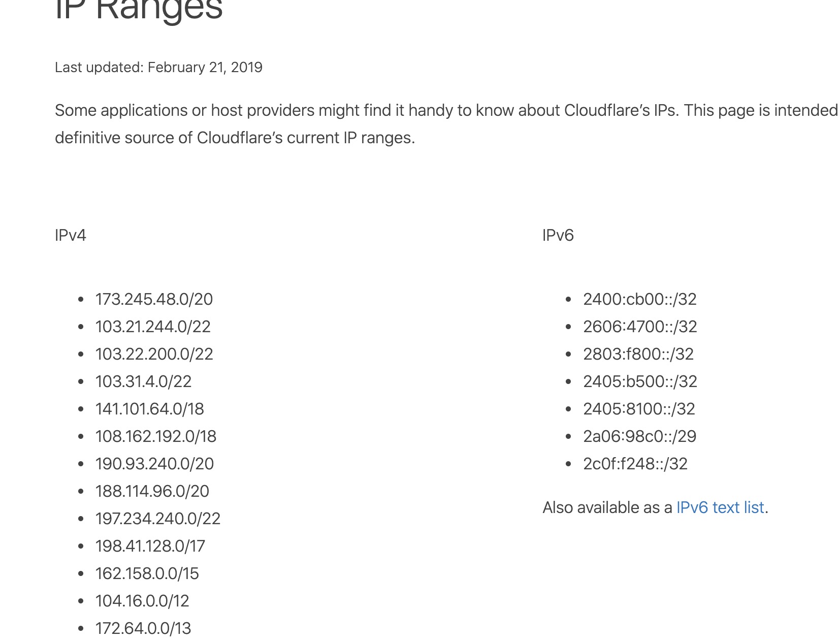Click the 190.93.240.0/20 list entry
This screenshot has height=640, width=840.
tap(154, 464)
